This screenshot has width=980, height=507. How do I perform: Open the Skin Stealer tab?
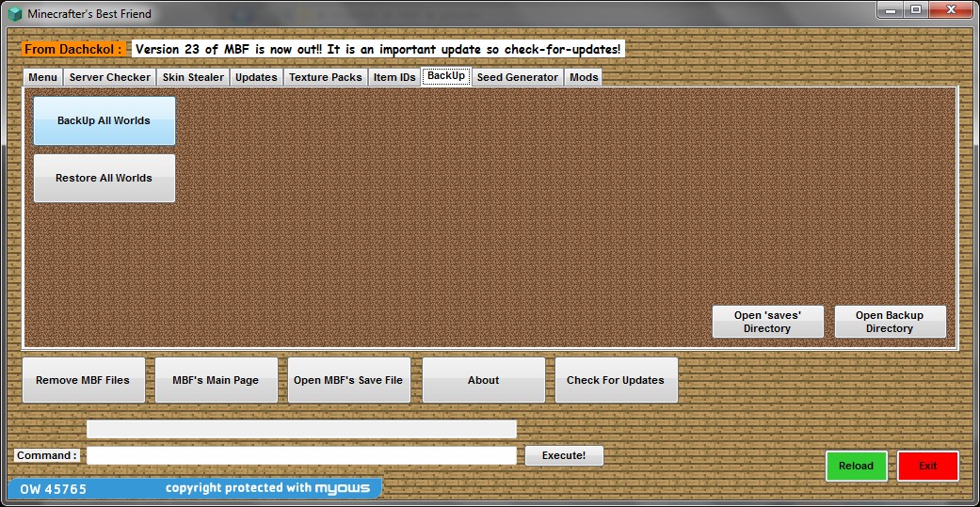click(x=193, y=77)
